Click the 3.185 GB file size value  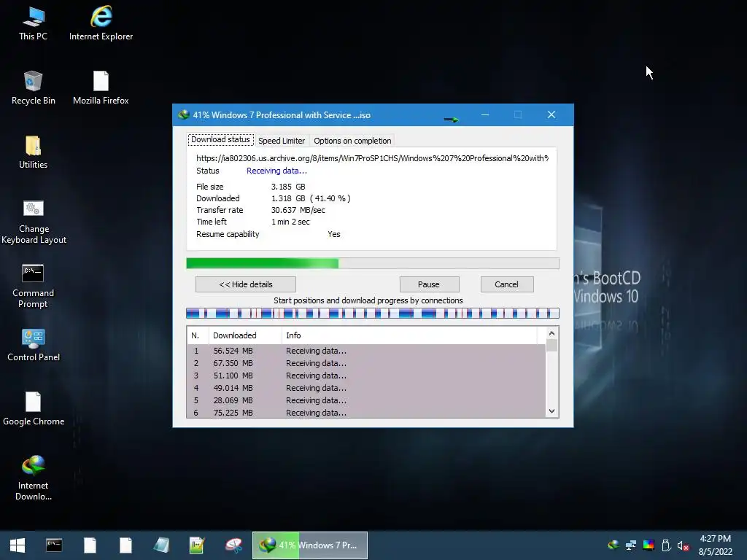point(288,187)
